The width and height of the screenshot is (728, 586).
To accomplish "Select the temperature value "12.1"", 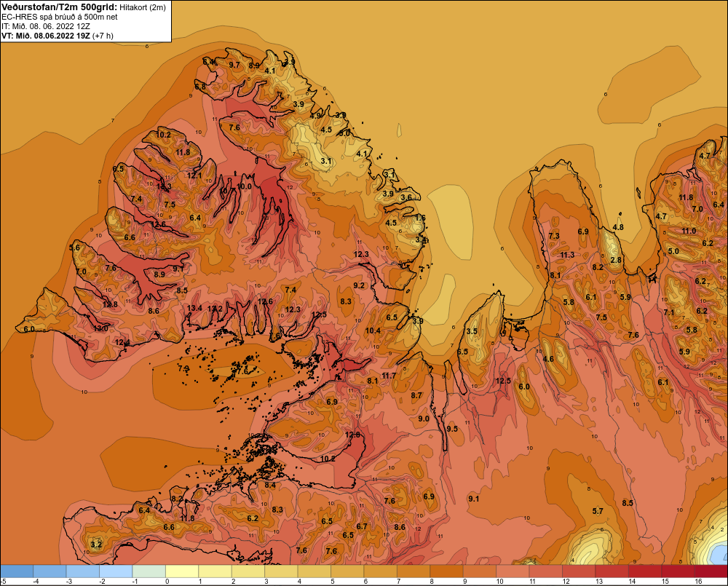I will pos(194,175).
